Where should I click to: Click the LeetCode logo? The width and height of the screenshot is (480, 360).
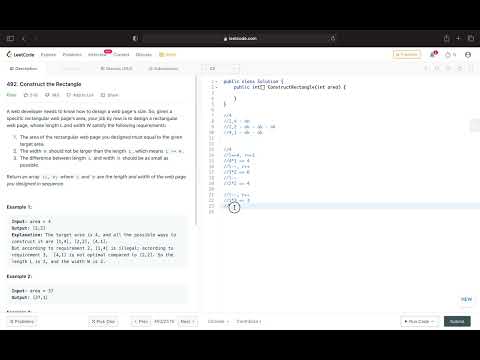(21, 54)
